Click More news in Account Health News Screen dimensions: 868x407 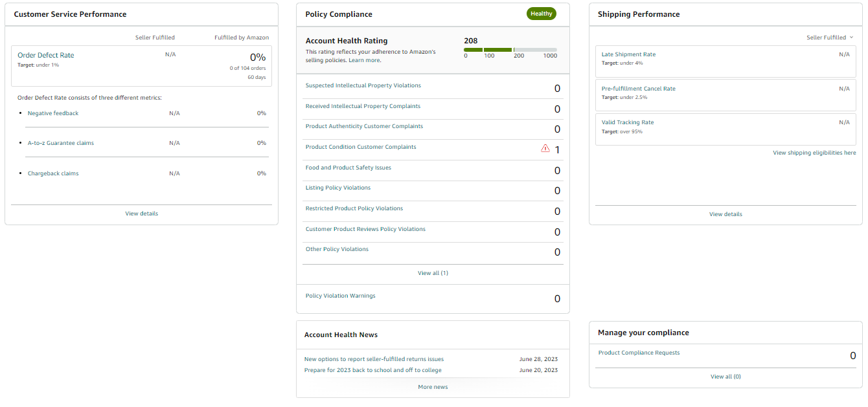click(x=433, y=387)
